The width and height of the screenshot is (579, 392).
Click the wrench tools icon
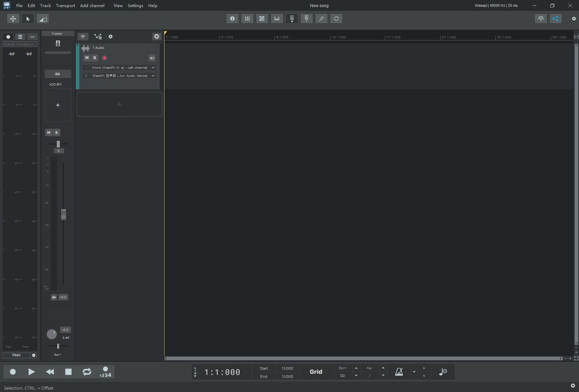[x=321, y=19]
